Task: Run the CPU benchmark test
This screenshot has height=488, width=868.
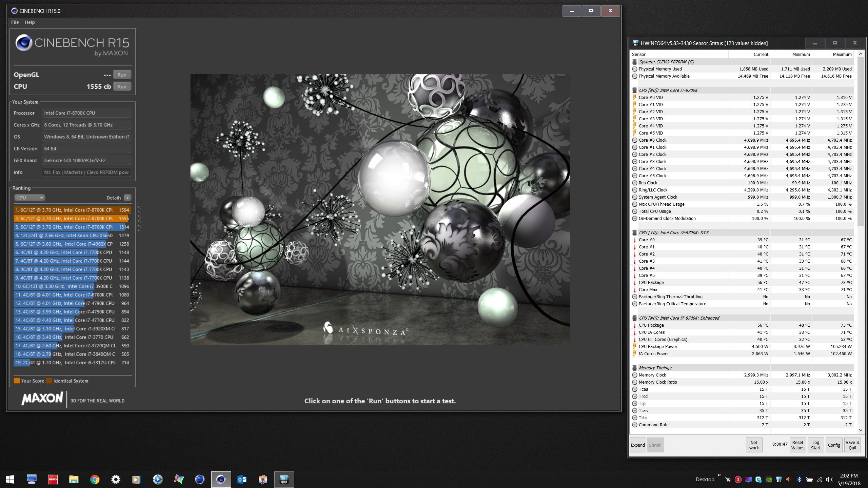Action: 122,87
